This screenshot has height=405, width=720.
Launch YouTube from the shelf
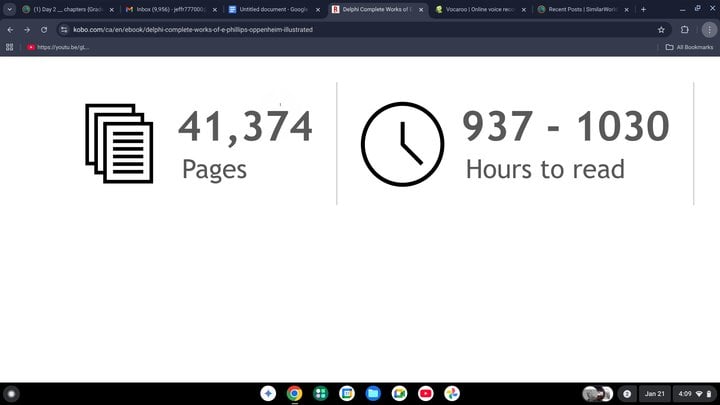coord(426,394)
